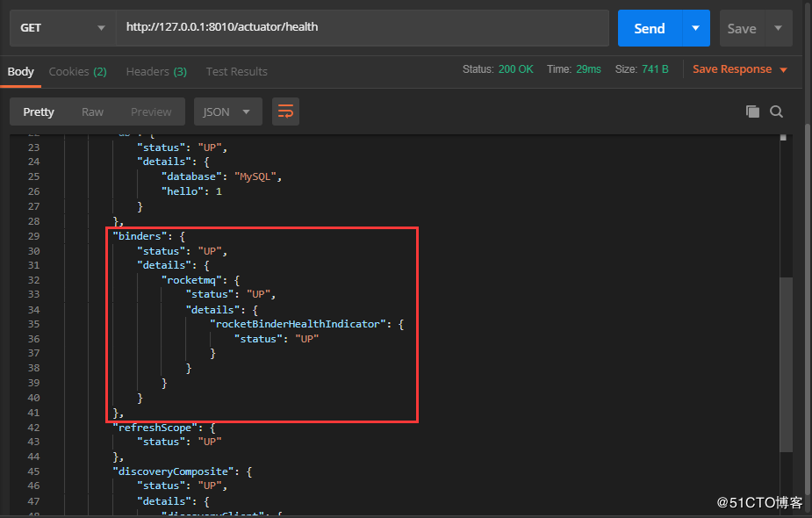812x518 pixels.
Task: Select the Pretty view mode
Action: (39, 112)
